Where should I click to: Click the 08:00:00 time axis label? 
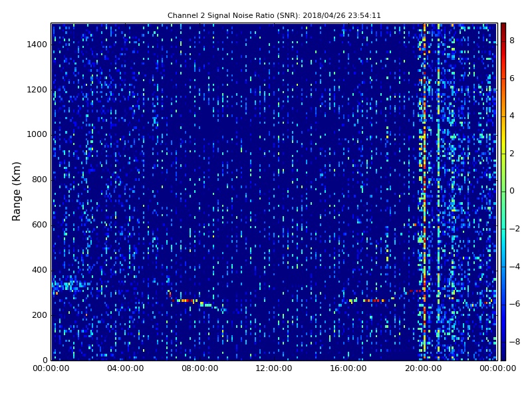[200, 368]
